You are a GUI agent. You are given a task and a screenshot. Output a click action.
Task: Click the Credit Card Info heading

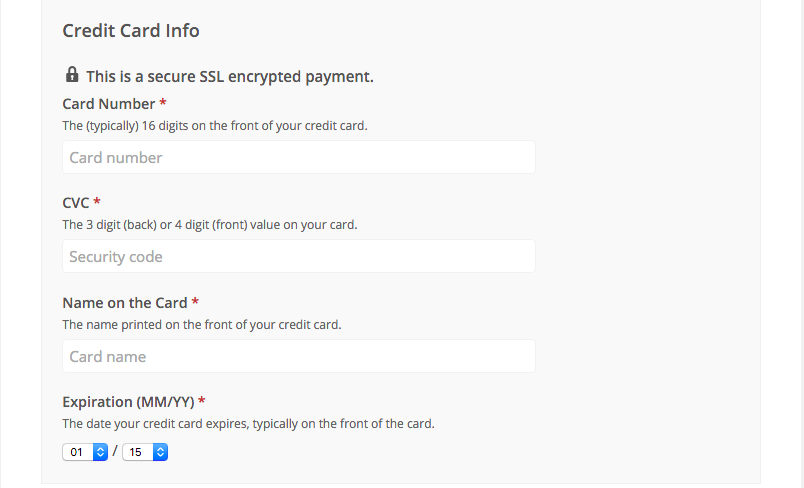131,31
